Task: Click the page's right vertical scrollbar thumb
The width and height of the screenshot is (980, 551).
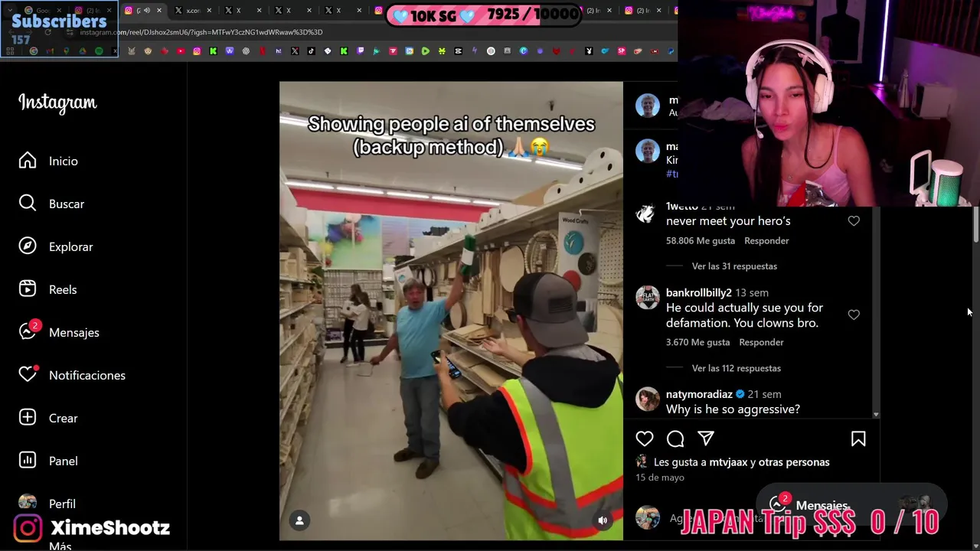Action: (975, 225)
